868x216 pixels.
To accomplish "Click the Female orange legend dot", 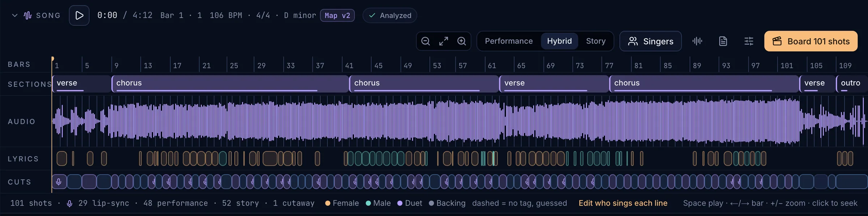I will click(x=328, y=203).
